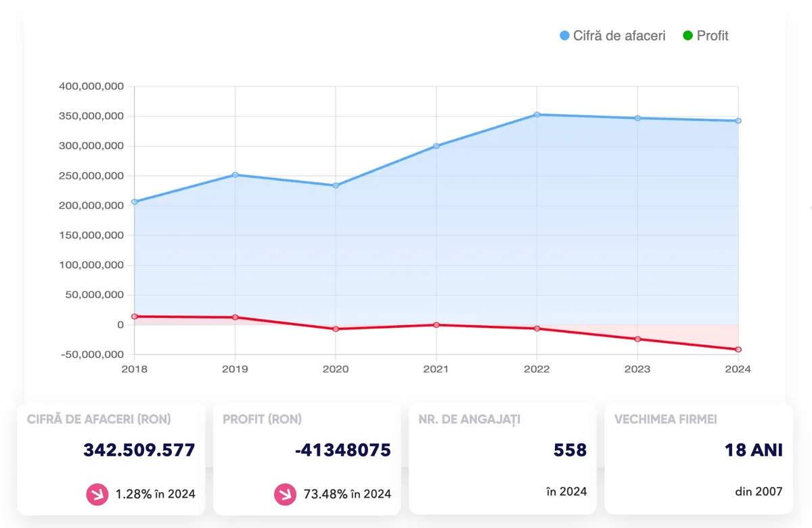Click the employee count 558
This screenshot has width=812, height=528.
pyautogui.click(x=570, y=450)
